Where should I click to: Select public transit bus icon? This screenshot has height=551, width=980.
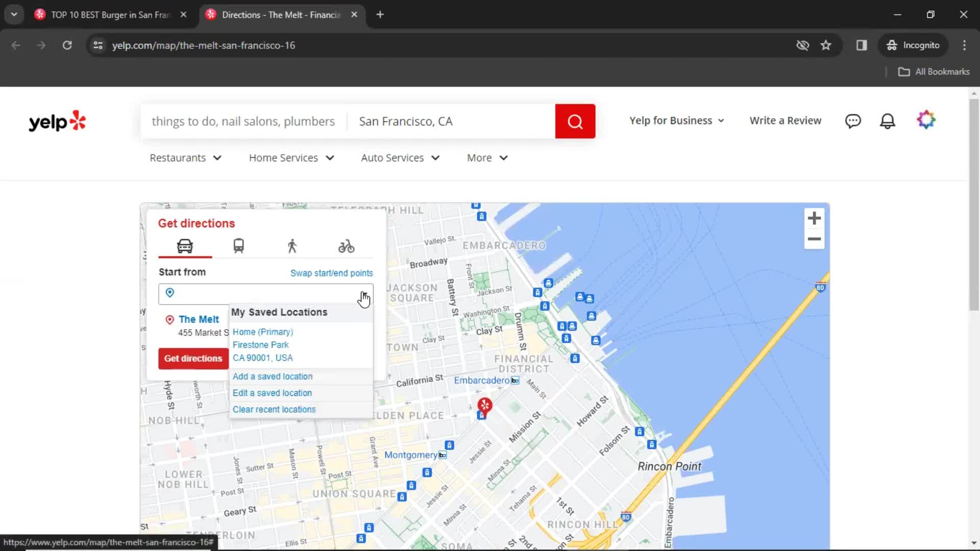point(238,246)
